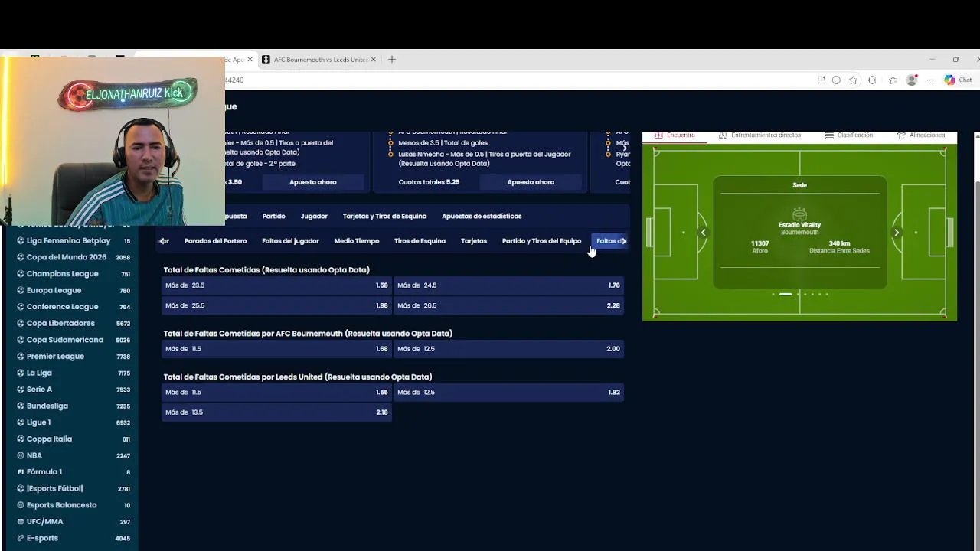Click the Encuentro stats icon
This screenshot has height=551, width=980.
[x=658, y=135]
